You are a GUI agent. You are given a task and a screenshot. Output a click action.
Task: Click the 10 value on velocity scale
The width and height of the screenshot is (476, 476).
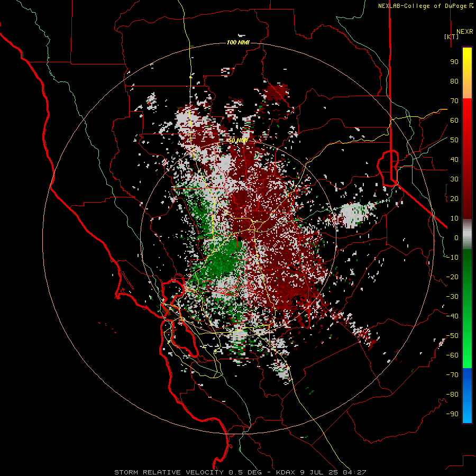point(454,218)
